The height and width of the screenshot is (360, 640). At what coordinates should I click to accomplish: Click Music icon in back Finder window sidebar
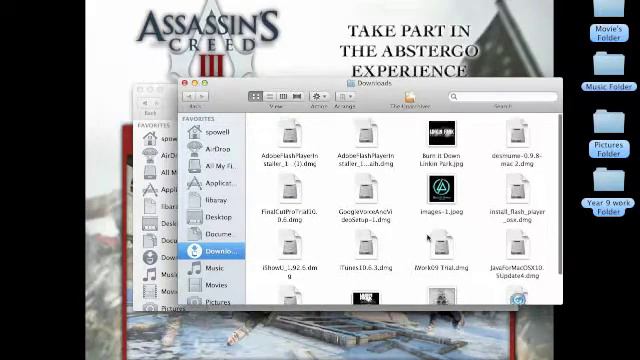pos(150,274)
